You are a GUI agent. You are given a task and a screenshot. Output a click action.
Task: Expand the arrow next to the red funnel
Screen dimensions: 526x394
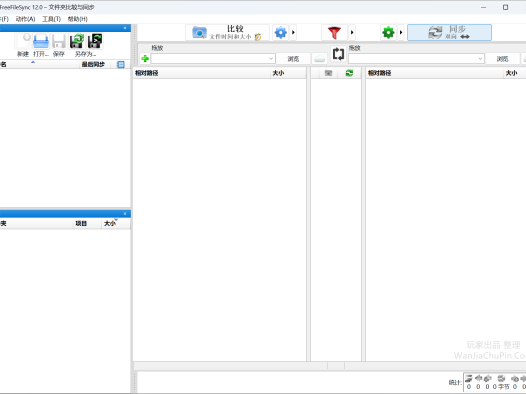(x=352, y=33)
